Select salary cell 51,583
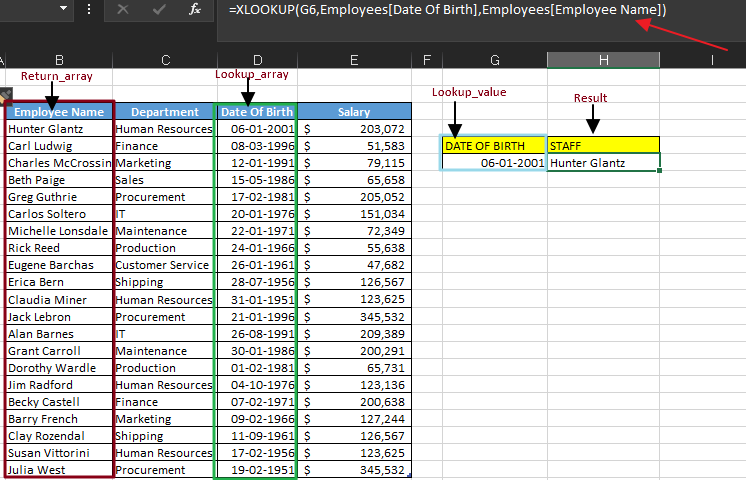The image size is (746, 480). (354, 146)
